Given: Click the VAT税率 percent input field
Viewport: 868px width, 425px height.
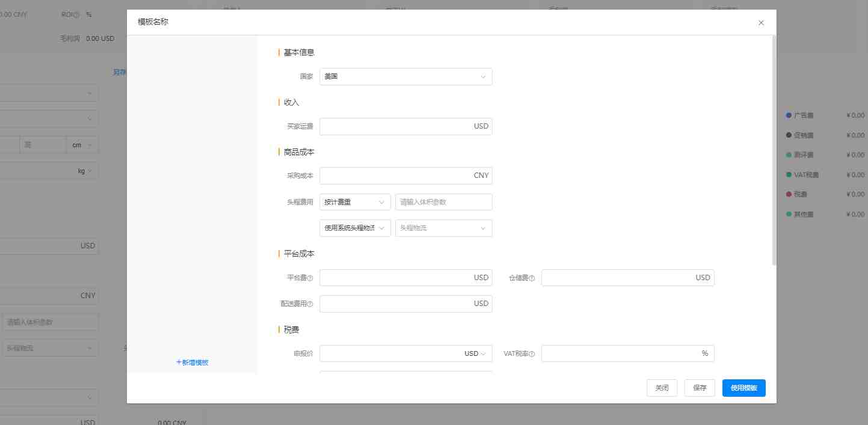Looking at the screenshot, I should coord(628,353).
